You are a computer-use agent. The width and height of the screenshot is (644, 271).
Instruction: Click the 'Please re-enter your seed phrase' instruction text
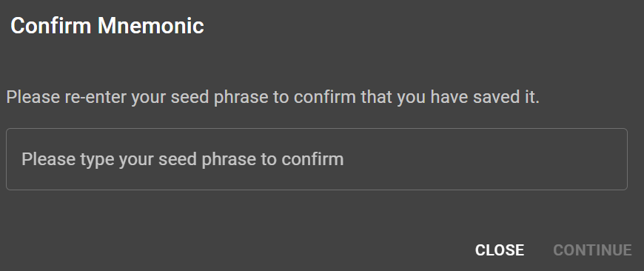(x=272, y=98)
